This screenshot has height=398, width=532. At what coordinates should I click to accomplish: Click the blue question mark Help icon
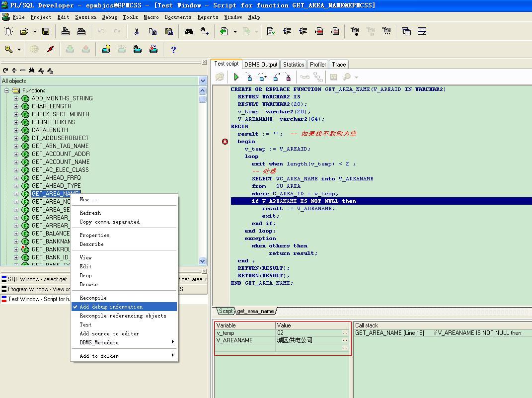tap(173, 49)
